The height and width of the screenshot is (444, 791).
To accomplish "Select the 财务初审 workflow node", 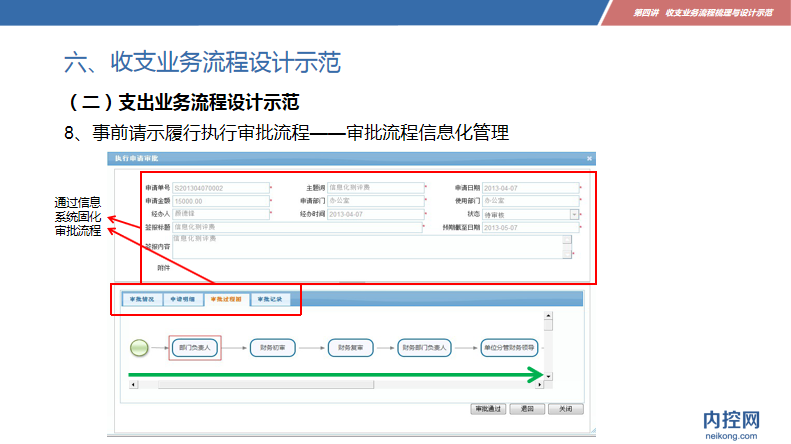I will click(273, 348).
